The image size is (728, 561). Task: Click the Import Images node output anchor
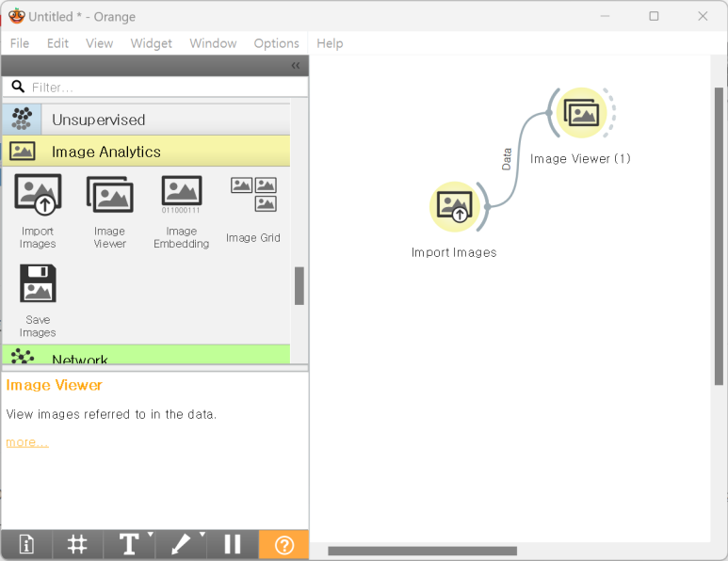[485, 206]
